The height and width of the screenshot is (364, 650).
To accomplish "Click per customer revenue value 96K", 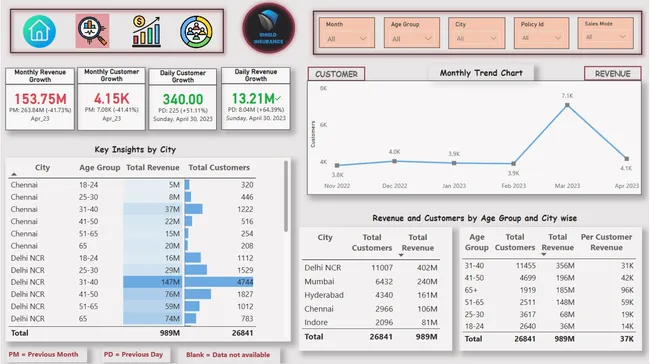I will [x=627, y=290].
